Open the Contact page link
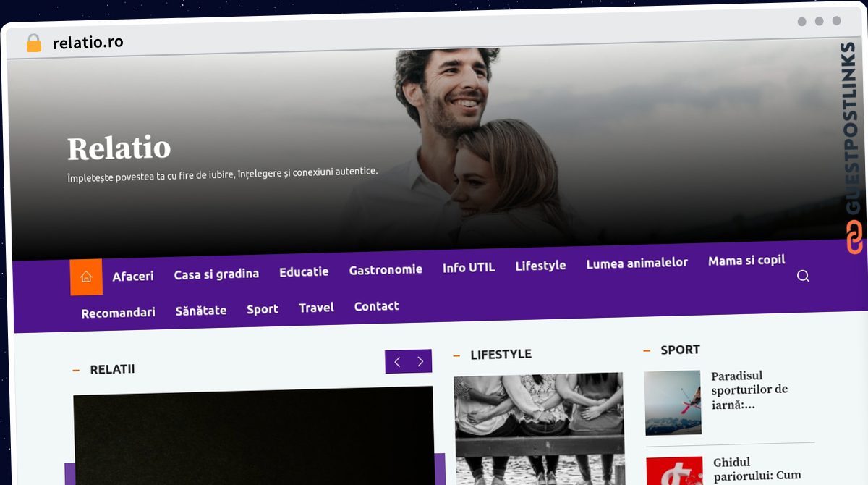 point(376,306)
